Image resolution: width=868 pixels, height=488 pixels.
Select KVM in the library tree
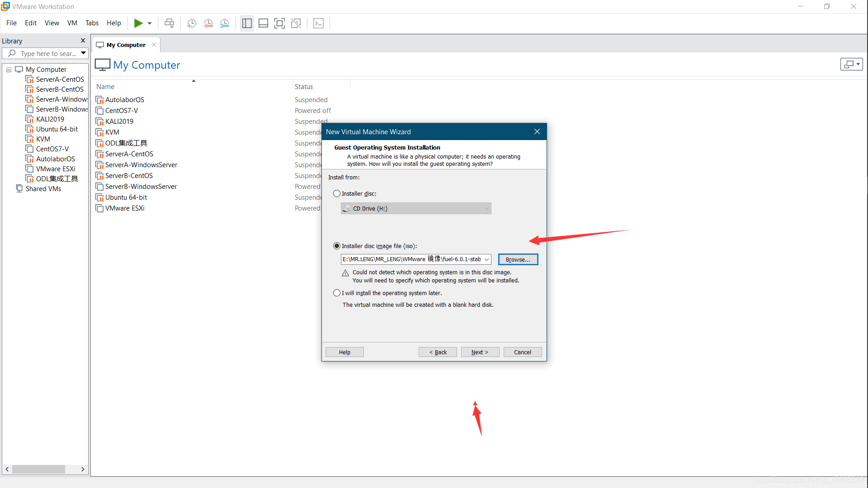43,139
